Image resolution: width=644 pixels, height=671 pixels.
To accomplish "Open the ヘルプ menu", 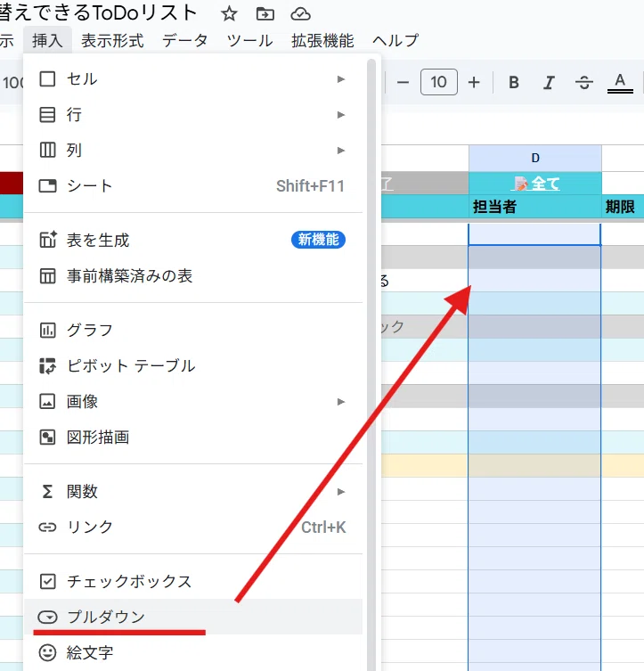I will 395,41.
